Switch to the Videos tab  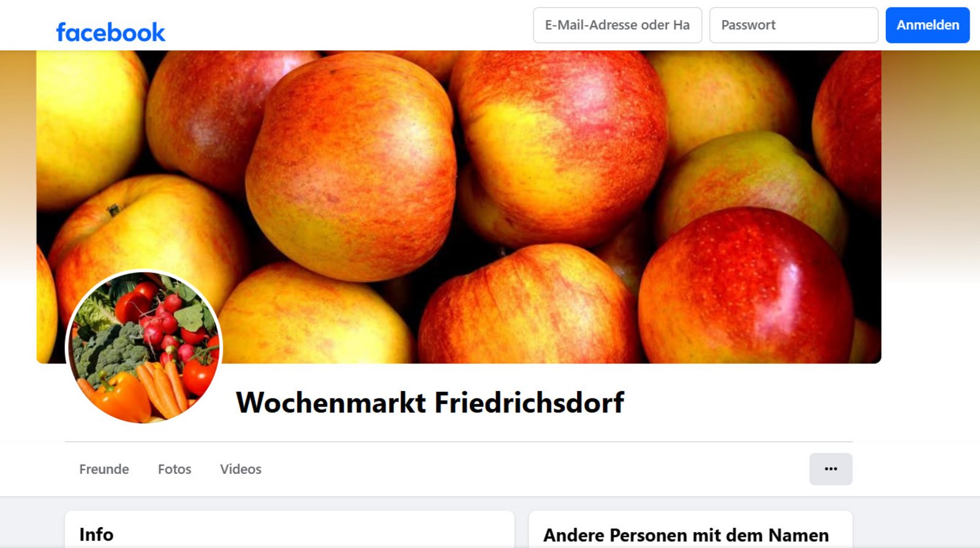[x=241, y=469]
